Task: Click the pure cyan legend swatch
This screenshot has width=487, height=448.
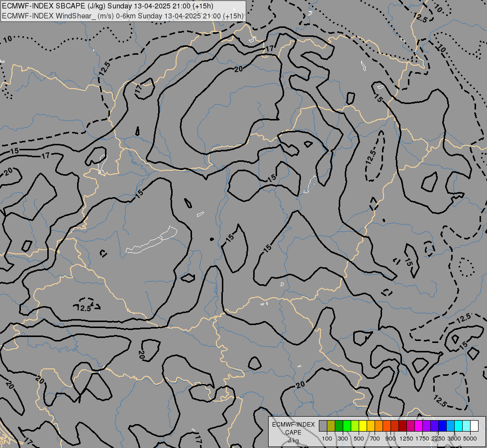Action: [x=459, y=426]
